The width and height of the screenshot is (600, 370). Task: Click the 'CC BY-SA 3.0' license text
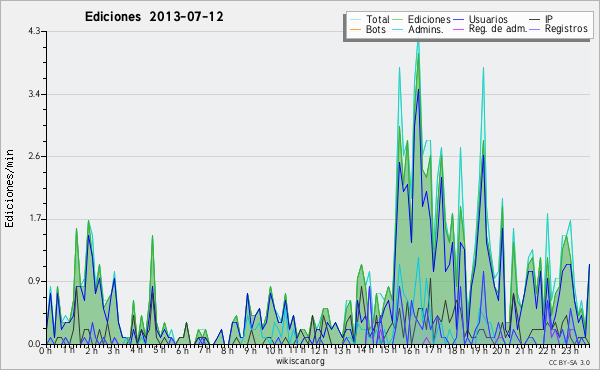(x=569, y=362)
